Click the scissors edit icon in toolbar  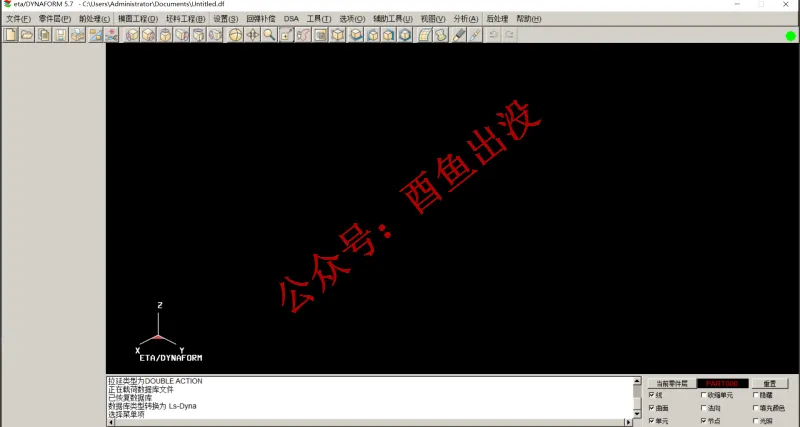tap(111, 35)
